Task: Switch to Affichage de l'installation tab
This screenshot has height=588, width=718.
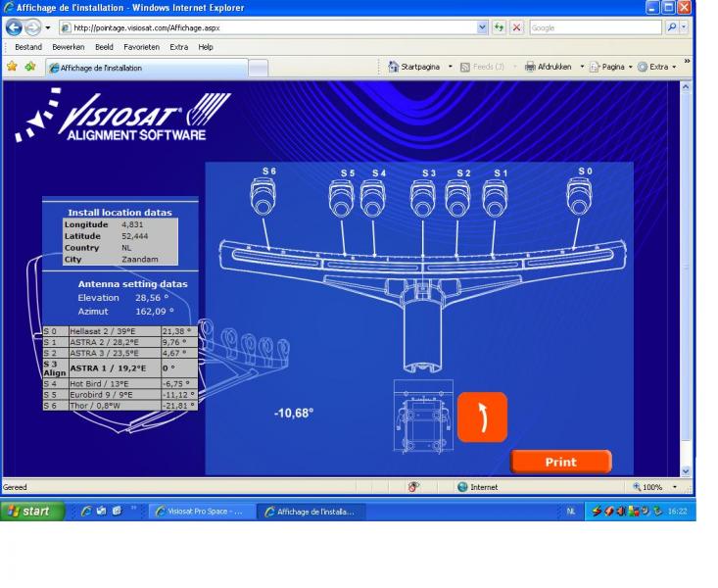Action: (x=146, y=68)
